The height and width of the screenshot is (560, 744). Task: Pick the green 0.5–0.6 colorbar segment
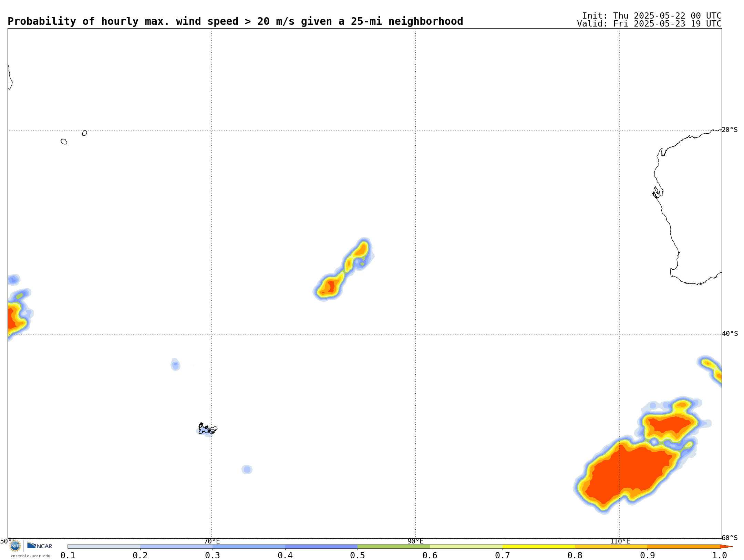pos(394,547)
